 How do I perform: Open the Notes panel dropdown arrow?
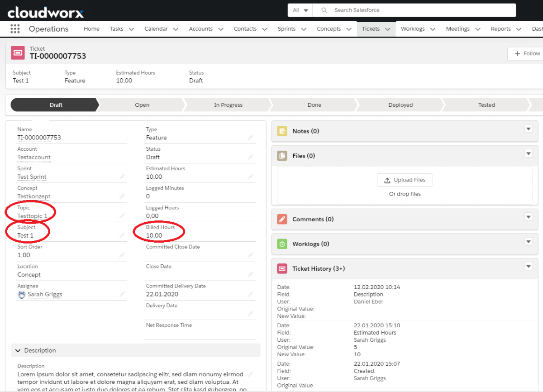point(528,129)
